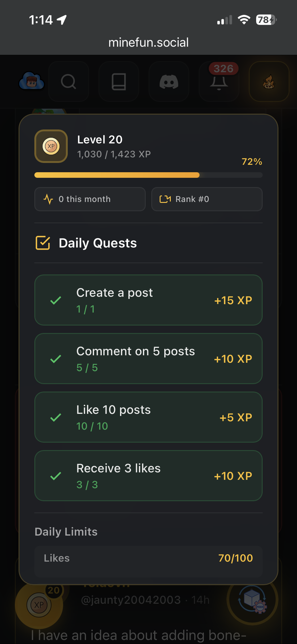The width and height of the screenshot is (297, 644).
Task: Open the Likes 70/100 daily limit row
Action: click(148, 558)
